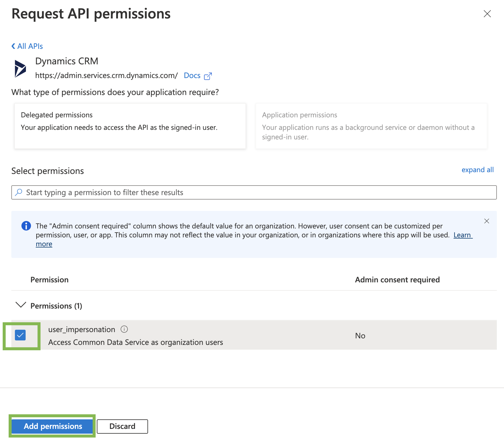Collapse the Permissions (1) group

click(x=21, y=305)
